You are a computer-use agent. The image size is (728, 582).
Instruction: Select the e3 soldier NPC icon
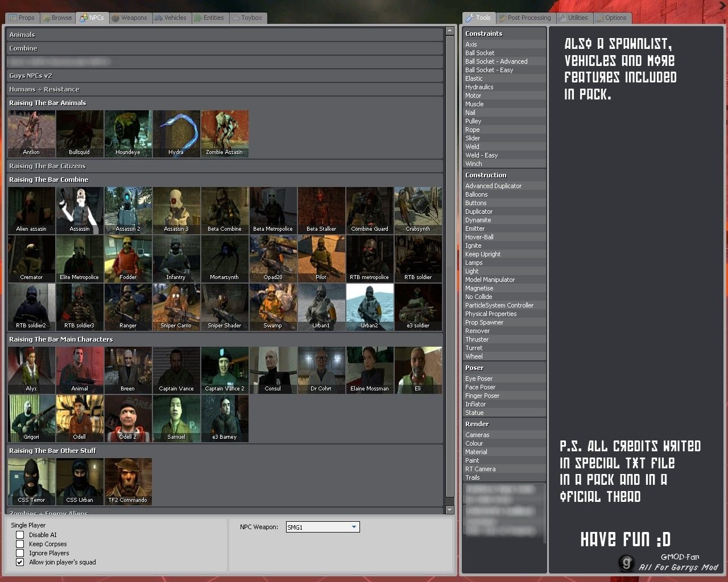[x=418, y=307]
